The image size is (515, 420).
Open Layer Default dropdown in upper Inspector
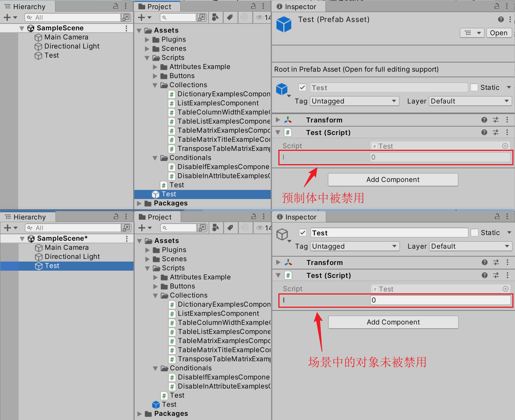click(470, 101)
